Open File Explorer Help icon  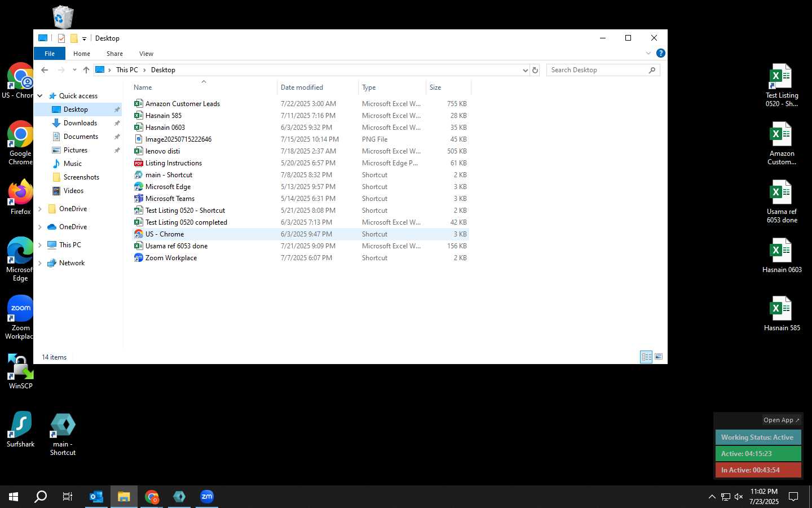point(660,53)
